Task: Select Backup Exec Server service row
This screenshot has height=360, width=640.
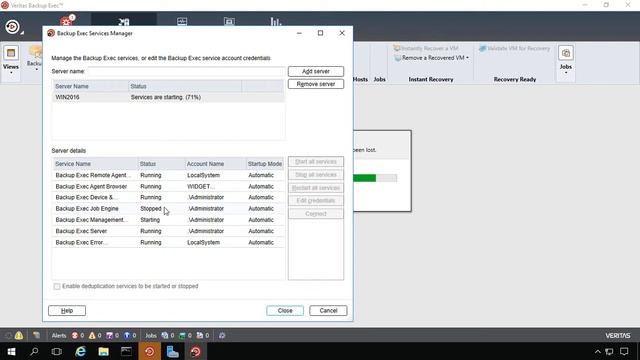Action: [x=168, y=231]
